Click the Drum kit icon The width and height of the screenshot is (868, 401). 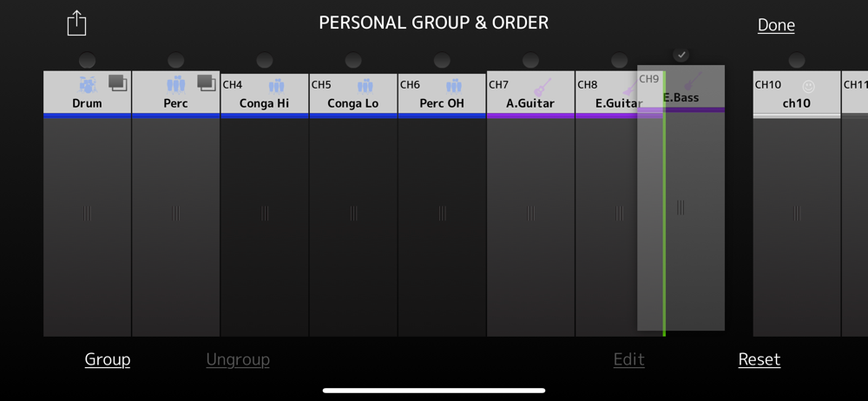point(88,85)
